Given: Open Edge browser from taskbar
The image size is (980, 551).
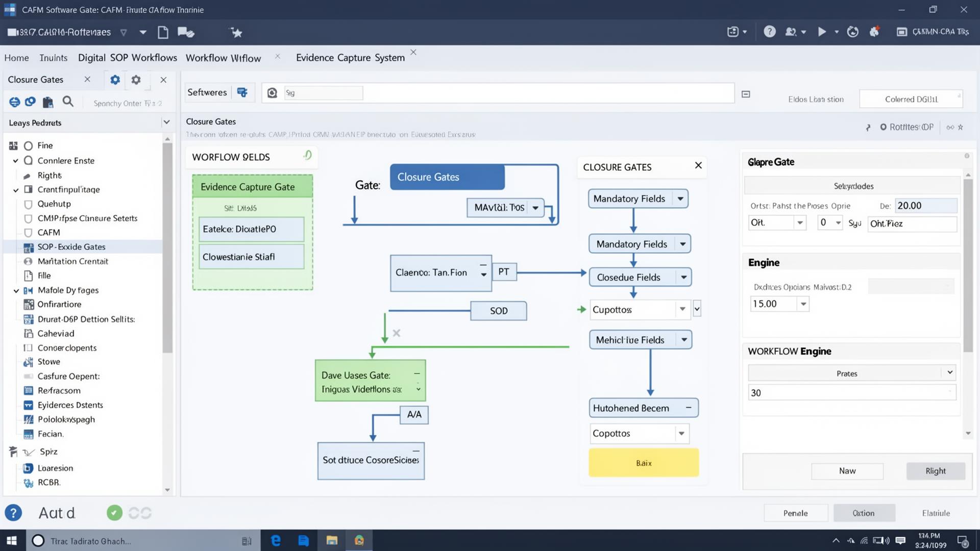Looking at the screenshot, I should pos(276,540).
